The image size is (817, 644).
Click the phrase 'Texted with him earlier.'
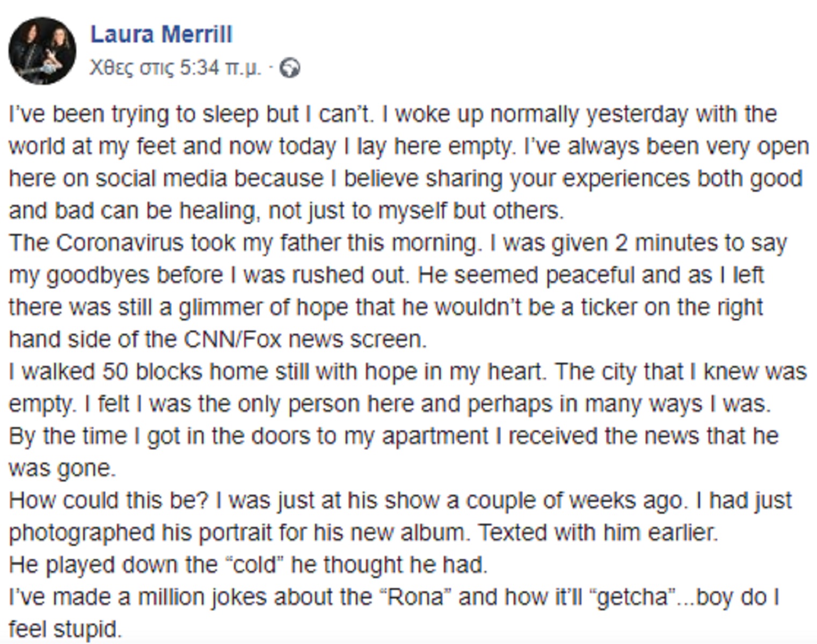(x=597, y=532)
